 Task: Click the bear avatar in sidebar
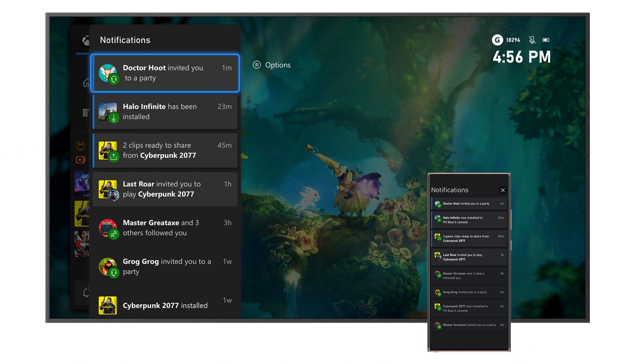pyautogui.click(x=81, y=146)
